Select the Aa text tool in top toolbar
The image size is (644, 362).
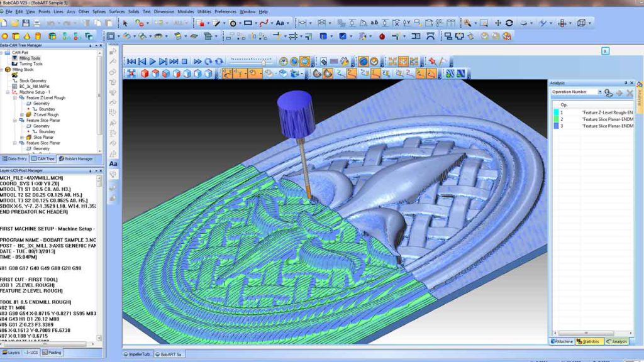[x=280, y=23]
